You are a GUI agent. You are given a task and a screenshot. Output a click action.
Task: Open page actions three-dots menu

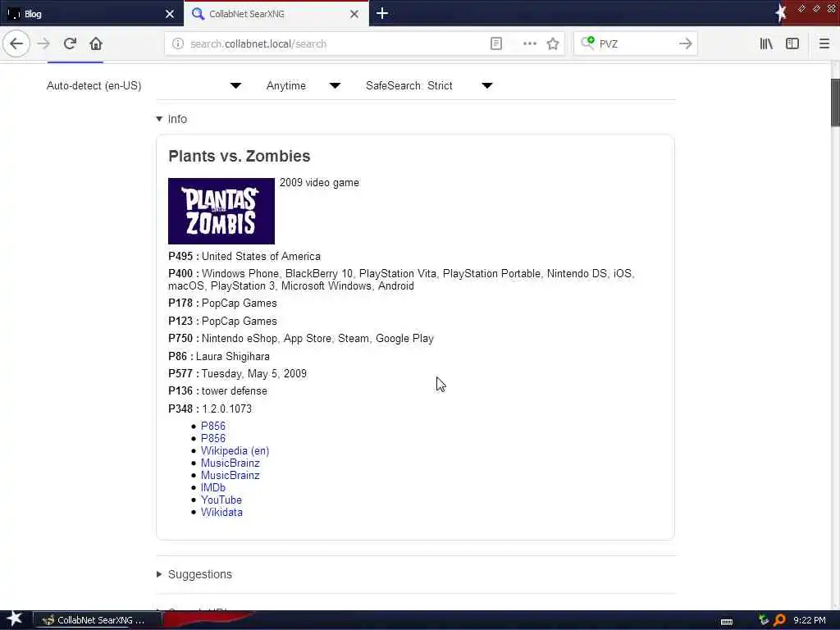pyautogui.click(x=529, y=44)
